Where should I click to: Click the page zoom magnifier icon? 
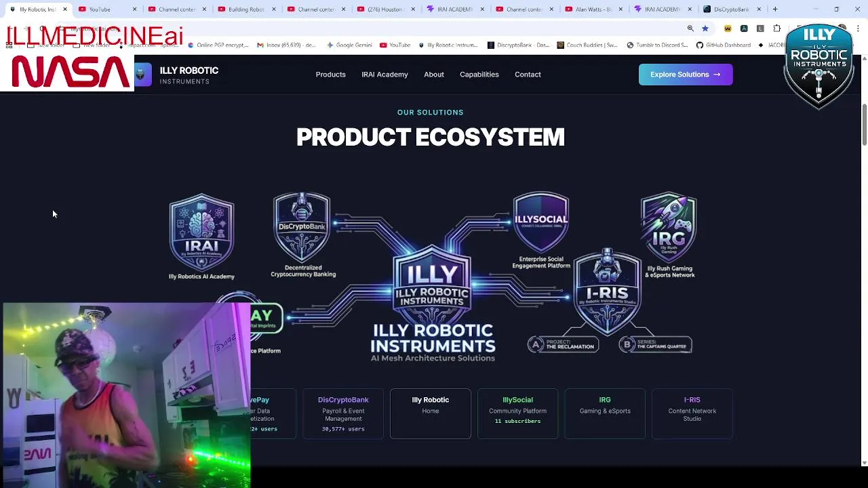(x=690, y=28)
